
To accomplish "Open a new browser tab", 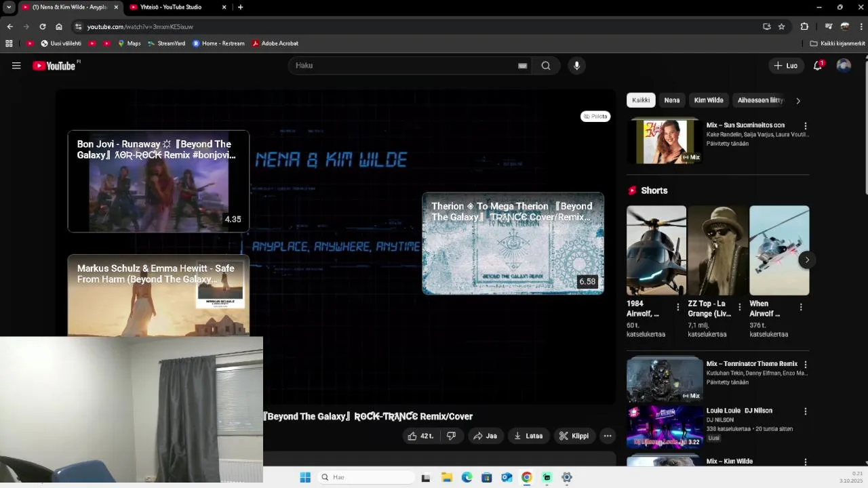I will [x=240, y=7].
